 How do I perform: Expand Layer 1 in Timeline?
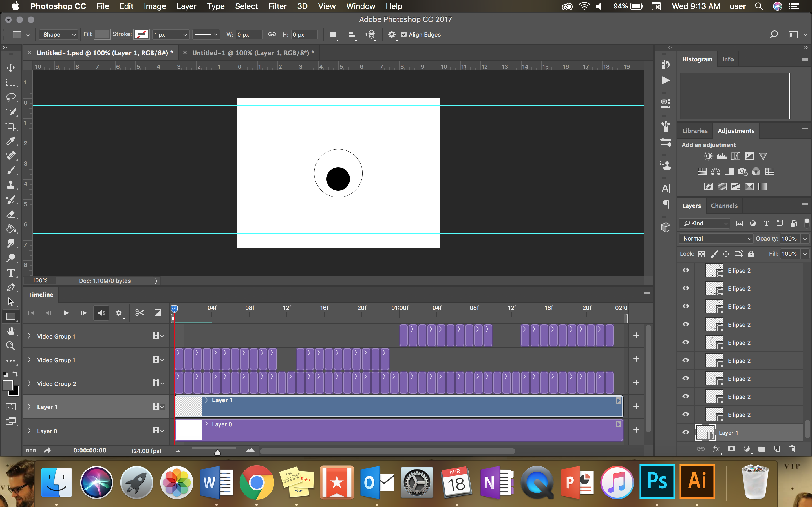click(30, 406)
